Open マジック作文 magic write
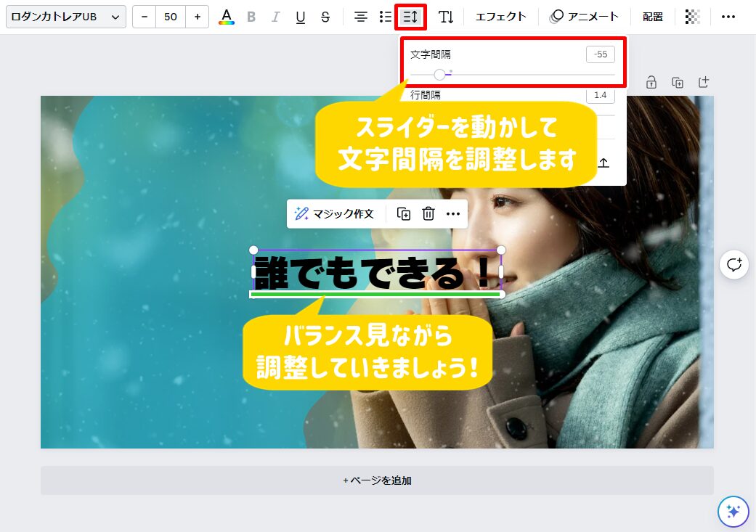This screenshot has width=756, height=532. (335, 213)
